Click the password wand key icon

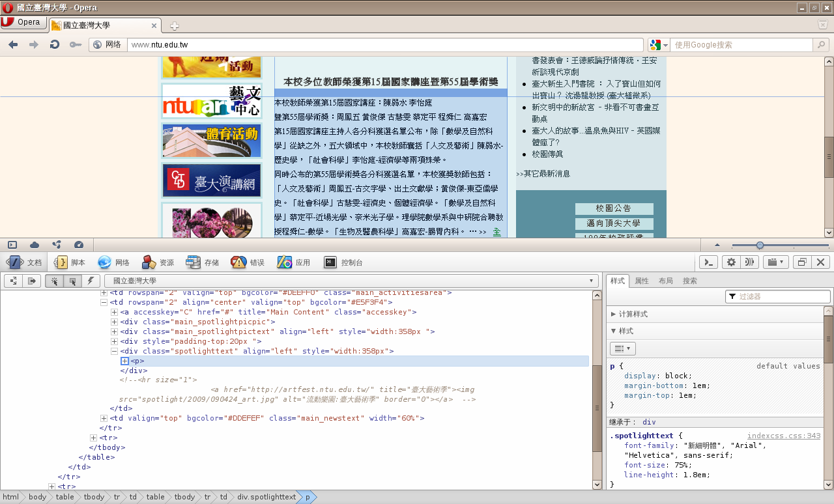(76, 45)
